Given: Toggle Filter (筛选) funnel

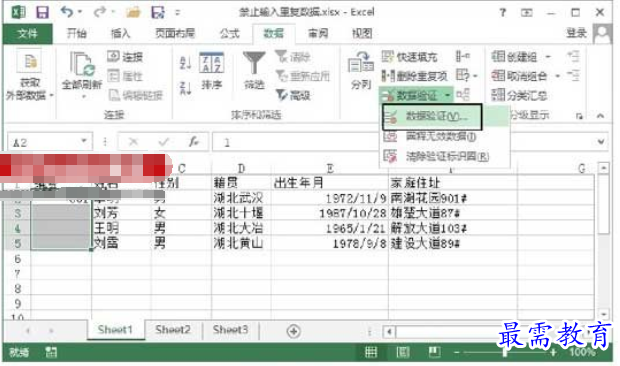Looking at the screenshot, I should (x=254, y=71).
